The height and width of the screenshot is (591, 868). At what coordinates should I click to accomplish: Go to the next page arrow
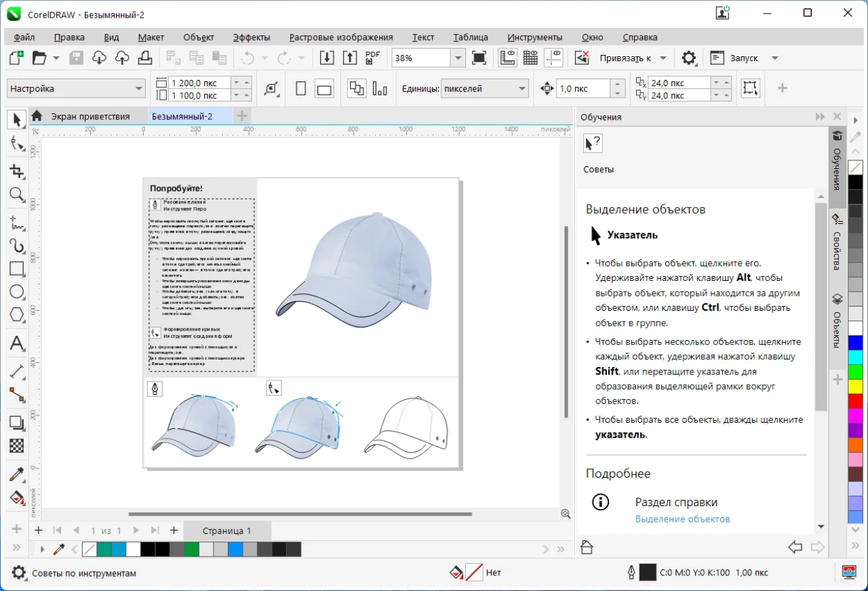click(136, 531)
